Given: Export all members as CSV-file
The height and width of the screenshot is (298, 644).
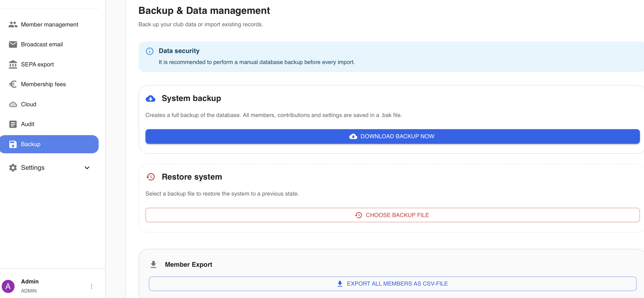Looking at the screenshot, I should [392, 283].
